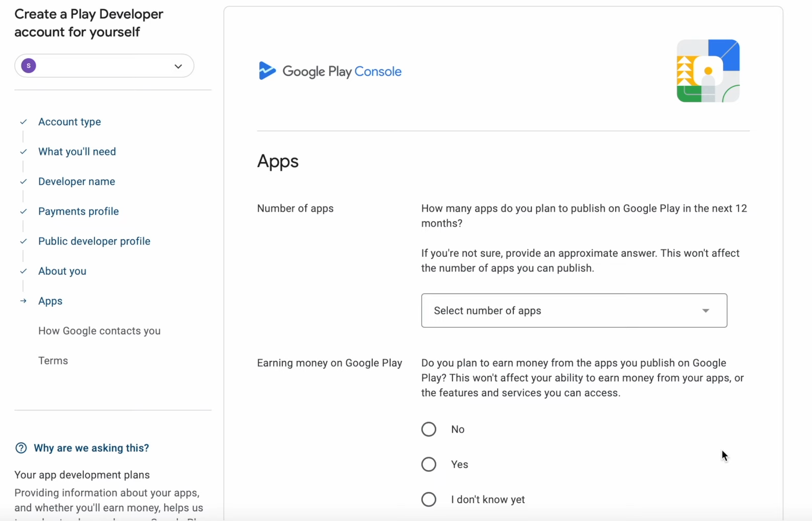812x521 pixels.
Task: Click the question mark help icon
Action: pos(21,448)
